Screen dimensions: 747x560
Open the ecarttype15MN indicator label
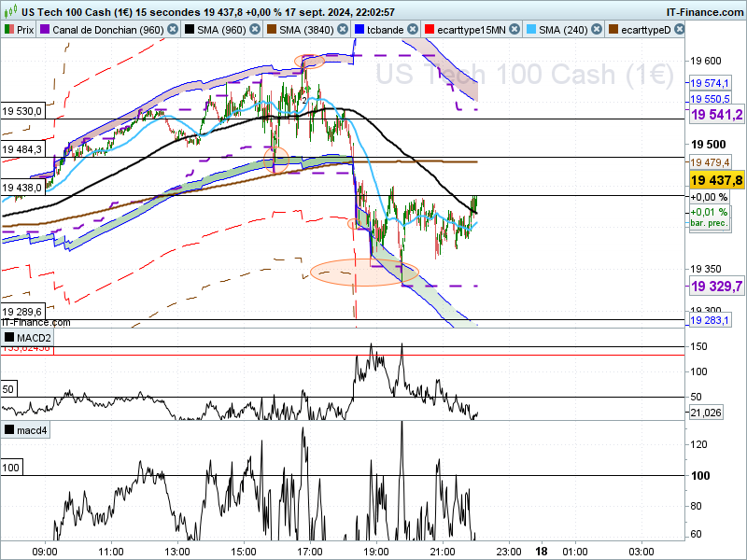[x=472, y=30]
